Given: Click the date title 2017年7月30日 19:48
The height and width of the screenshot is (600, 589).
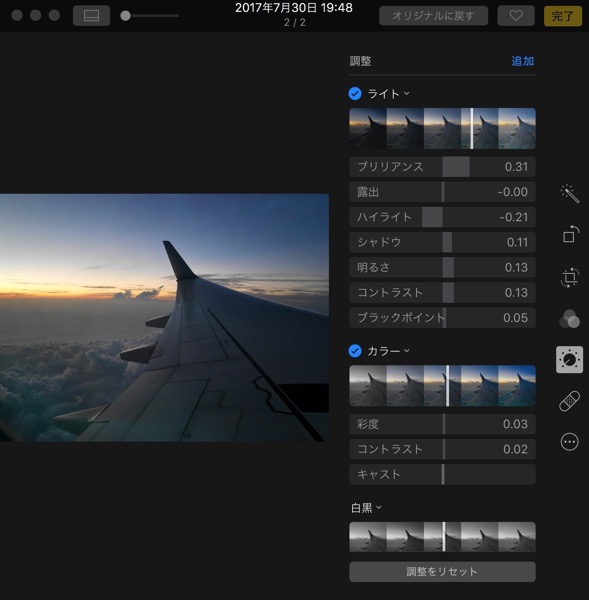Looking at the screenshot, I should coord(294,8).
